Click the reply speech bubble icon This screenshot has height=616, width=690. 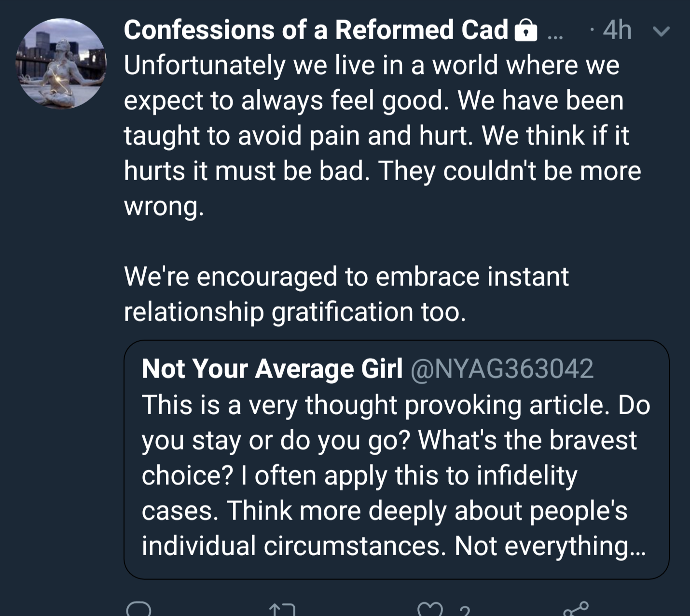click(x=138, y=609)
